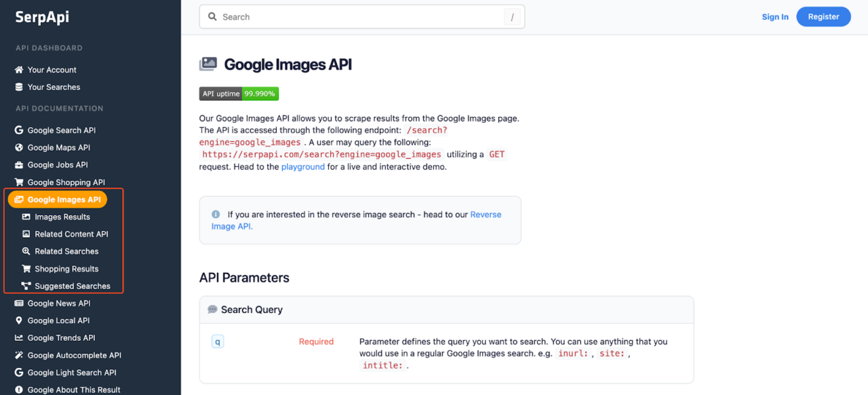
Task: Open Images Results sub-item
Action: point(62,217)
